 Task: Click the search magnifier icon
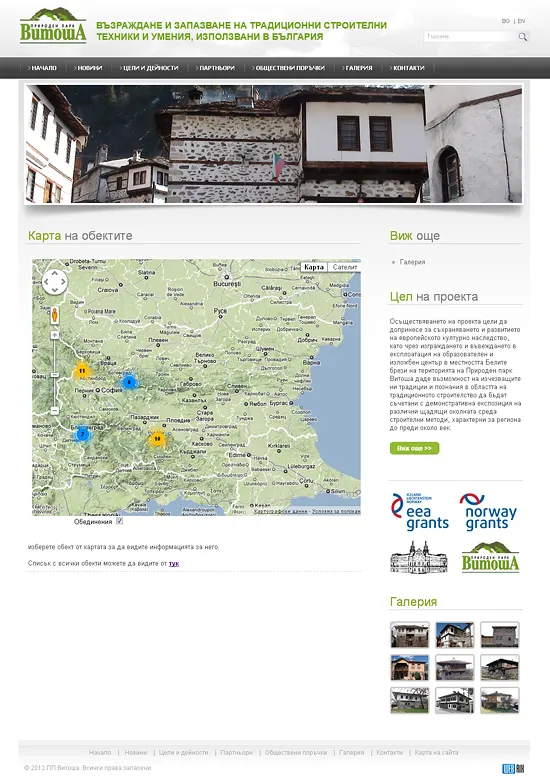coord(523,36)
